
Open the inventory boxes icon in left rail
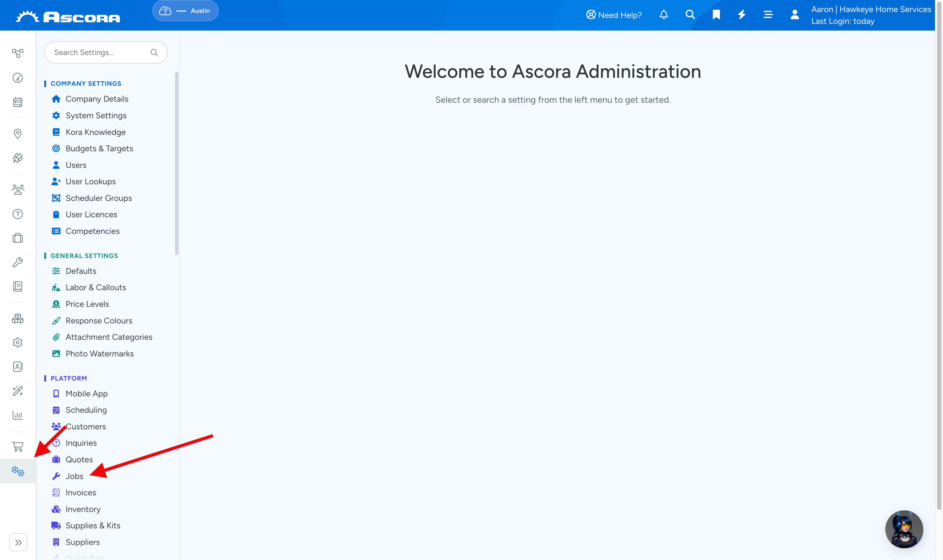[18, 319]
